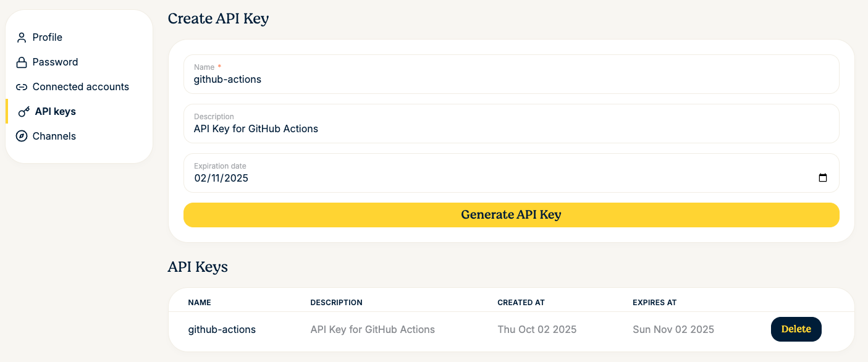Select the API keys sidebar label

[56, 112]
